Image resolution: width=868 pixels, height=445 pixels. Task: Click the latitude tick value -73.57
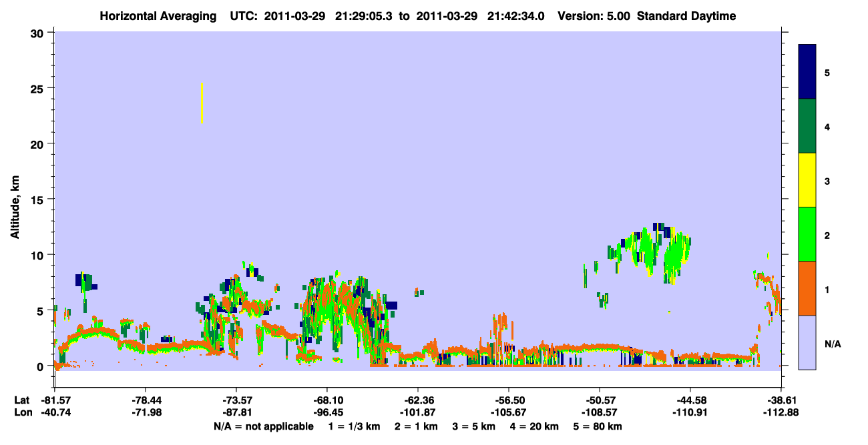(236, 400)
